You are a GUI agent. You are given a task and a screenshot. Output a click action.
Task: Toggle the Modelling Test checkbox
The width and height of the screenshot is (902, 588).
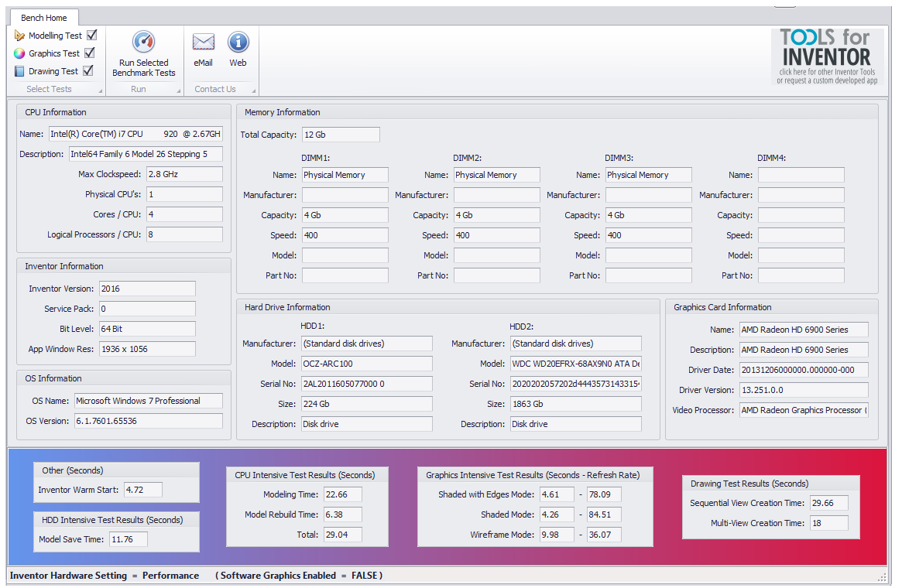pos(91,35)
